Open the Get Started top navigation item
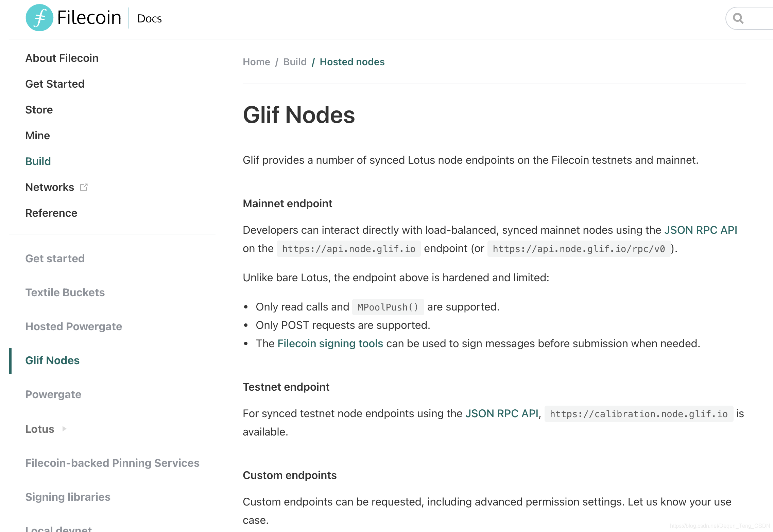This screenshot has height=532, width=773. (x=55, y=84)
